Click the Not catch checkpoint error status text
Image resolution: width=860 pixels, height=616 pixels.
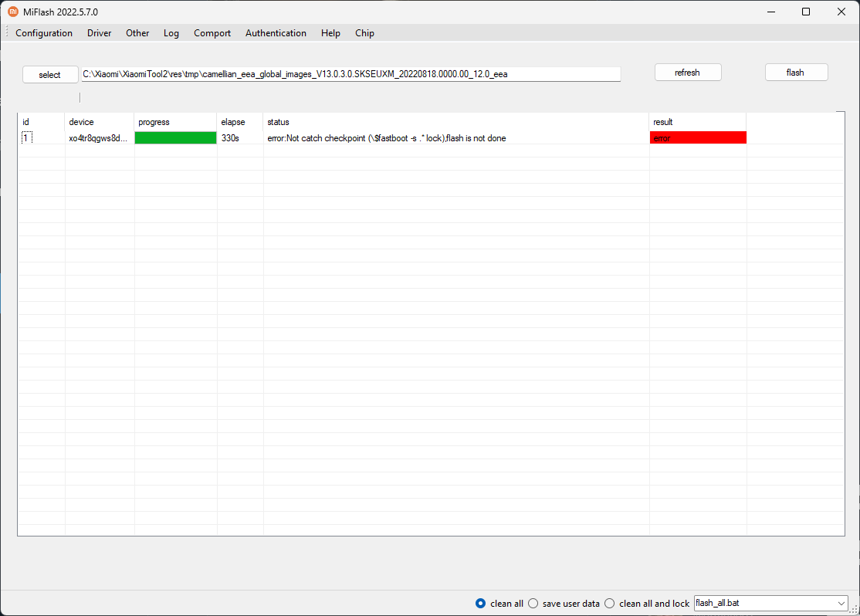pyautogui.click(x=387, y=138)
